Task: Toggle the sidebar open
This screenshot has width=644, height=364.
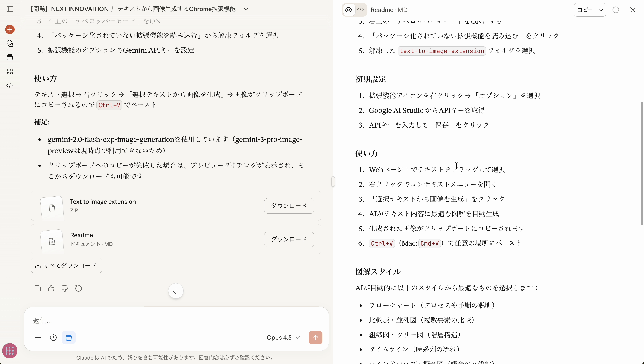Action: pyautogui.click(x=10, y=9)
